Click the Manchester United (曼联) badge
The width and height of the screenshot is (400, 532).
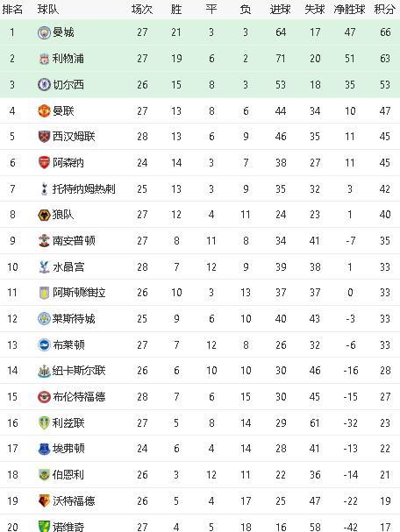coord(44,111)
